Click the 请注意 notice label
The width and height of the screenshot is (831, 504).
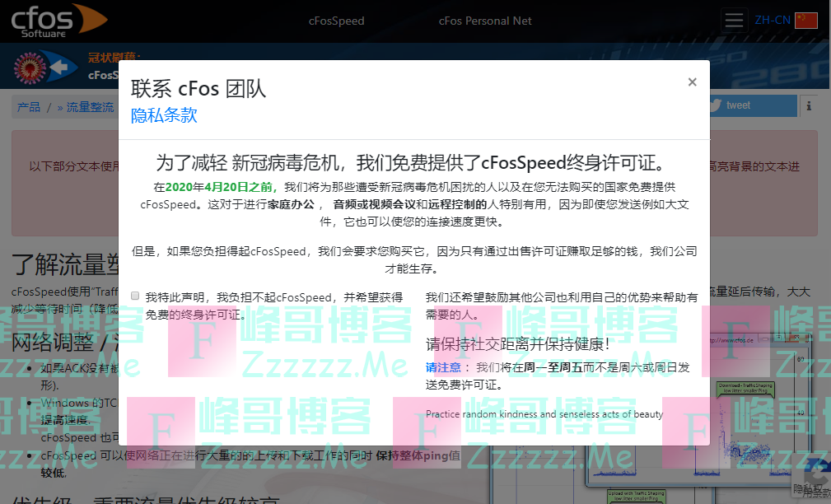click(448, 367)
